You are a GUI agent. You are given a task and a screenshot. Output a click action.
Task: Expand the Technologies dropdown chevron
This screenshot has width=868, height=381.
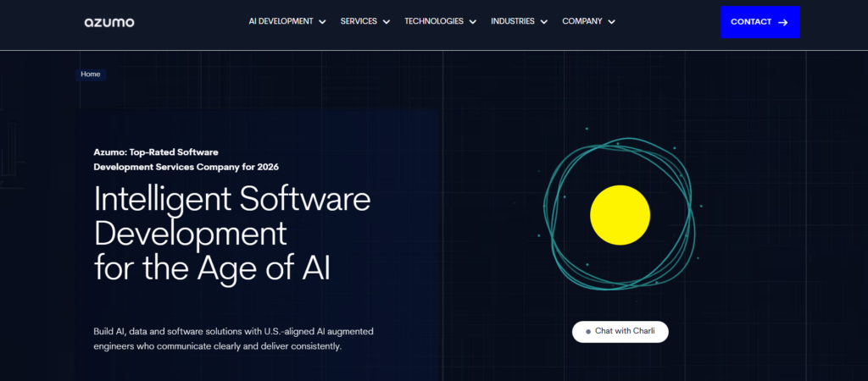point(473,22)
